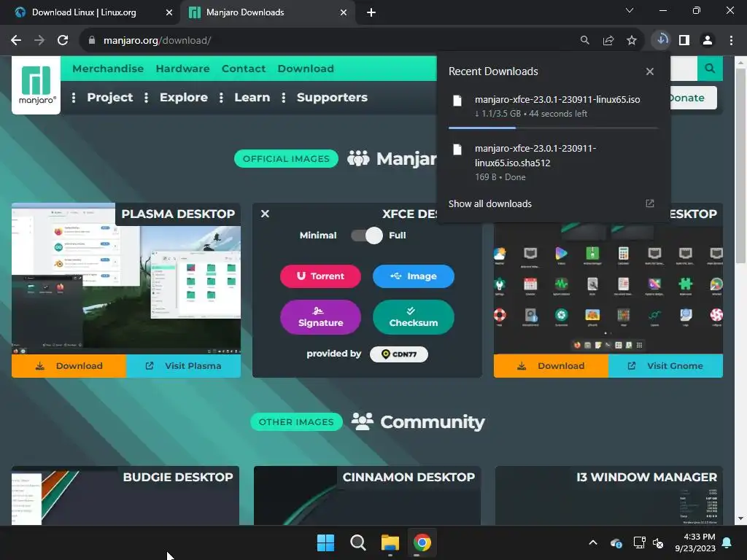Click the zoom magnifier icon in address bar
Screen dimensions: 747x560
pos(584,41)
